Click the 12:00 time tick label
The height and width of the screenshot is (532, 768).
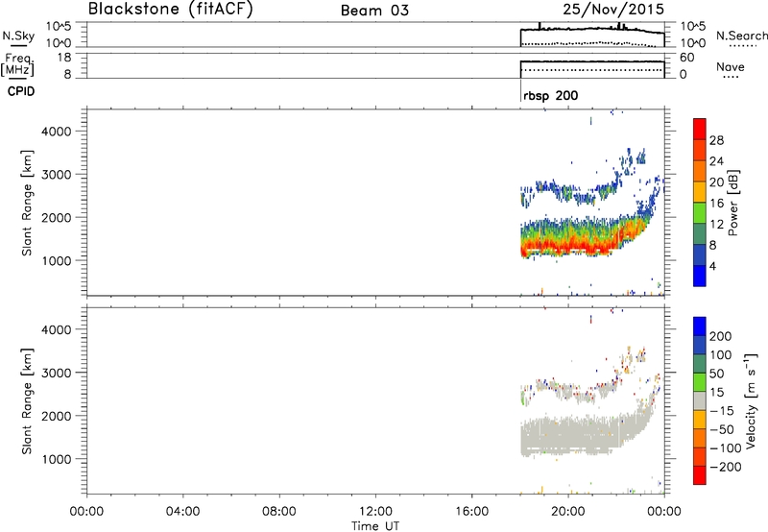click(375, 512)
